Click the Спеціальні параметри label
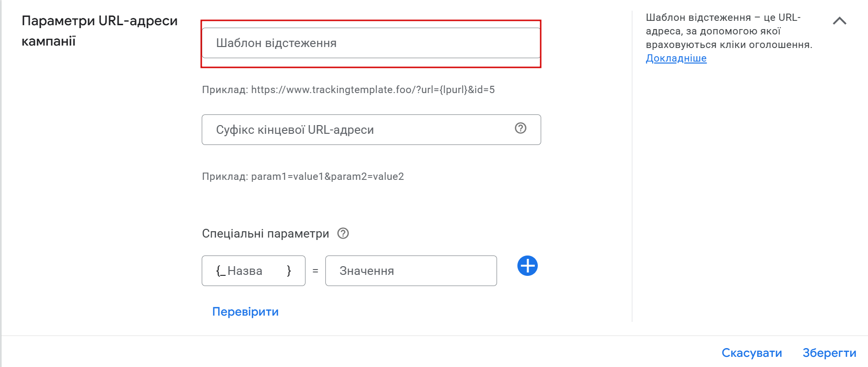 [265, 234]
